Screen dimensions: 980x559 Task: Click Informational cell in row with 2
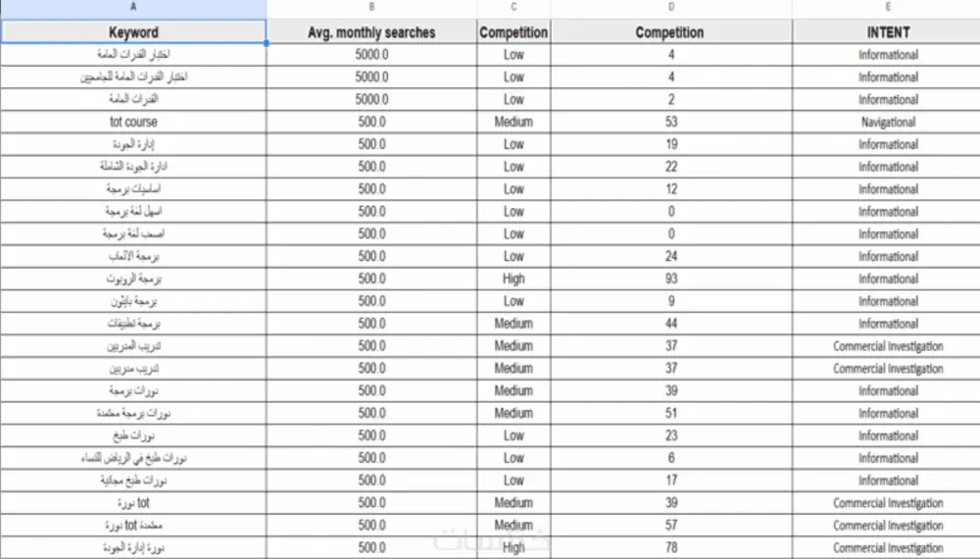click(x=888, y=99)
